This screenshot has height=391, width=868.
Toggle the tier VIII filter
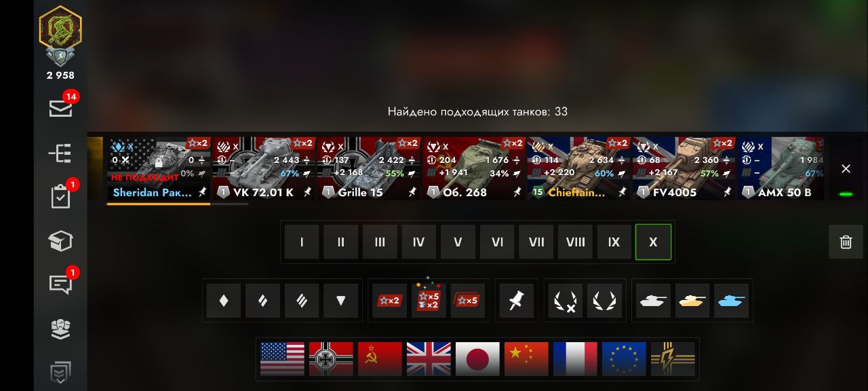click(x=575, y=242)
